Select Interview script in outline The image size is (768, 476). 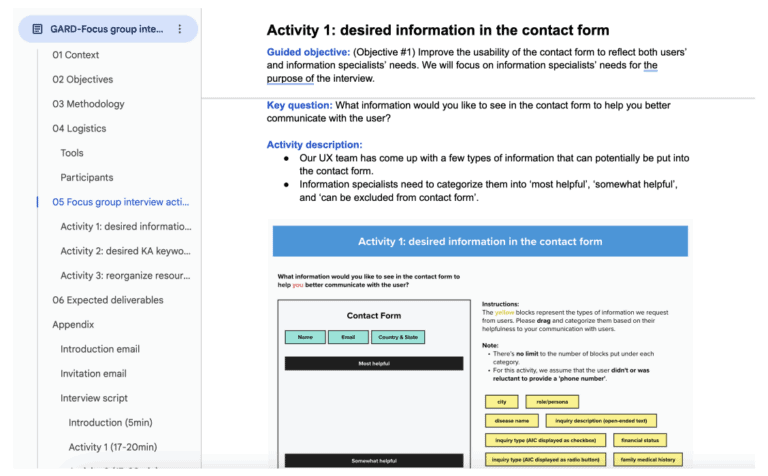[x=94, y=398]
